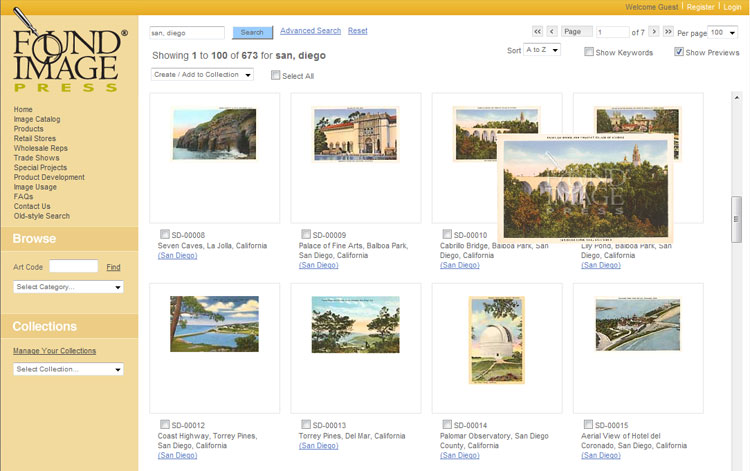Open Image Usage menu item
This screenshot has width=750, height=471.
[35, 187]
